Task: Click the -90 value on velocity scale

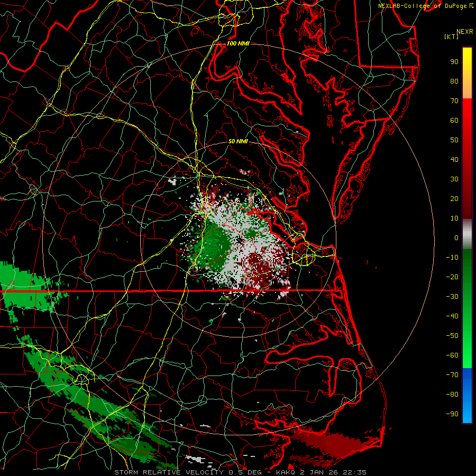Action: click(x=452, y=414)
